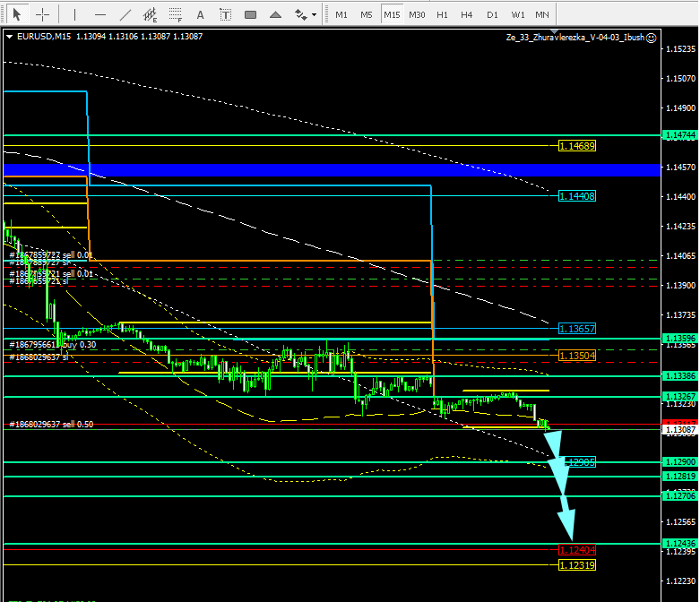Click the 1.15235 price scale value
Screen dimensions: 700x602
click(x=680, y=48)
